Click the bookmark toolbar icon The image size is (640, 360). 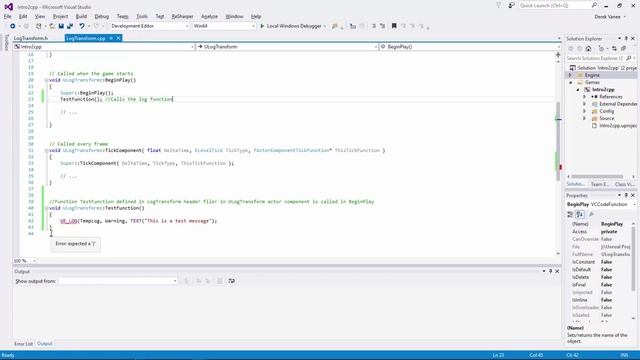pyautogui.click(x=394, y=26)
